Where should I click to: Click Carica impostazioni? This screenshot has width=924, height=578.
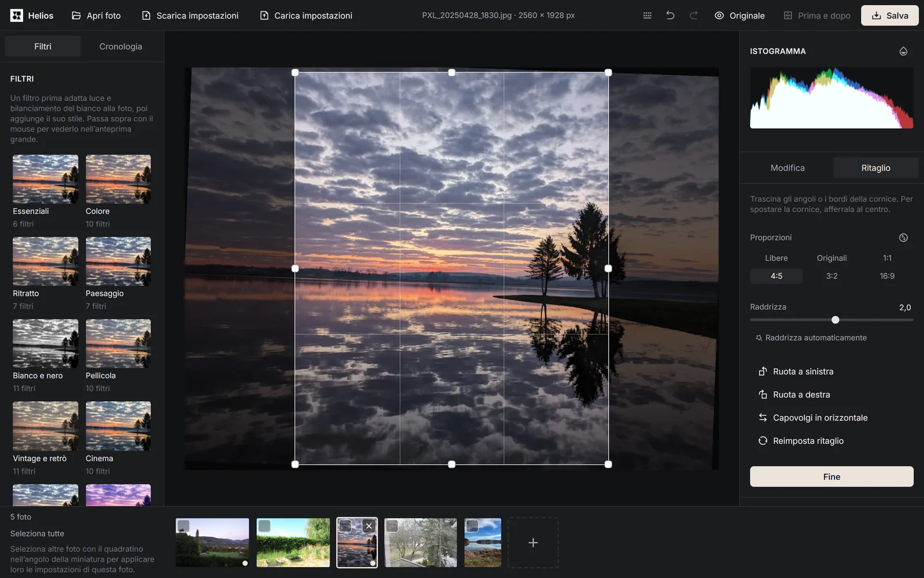point(305,16)
